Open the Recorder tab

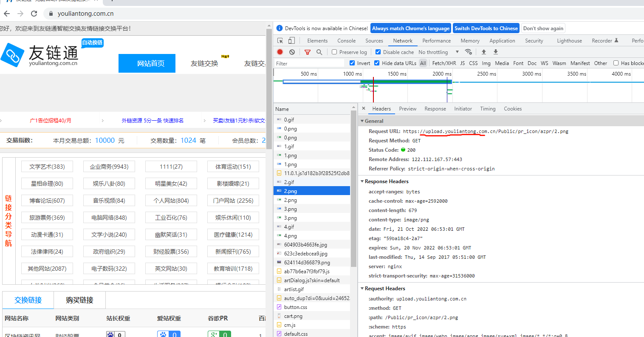(x=605, y=41)
